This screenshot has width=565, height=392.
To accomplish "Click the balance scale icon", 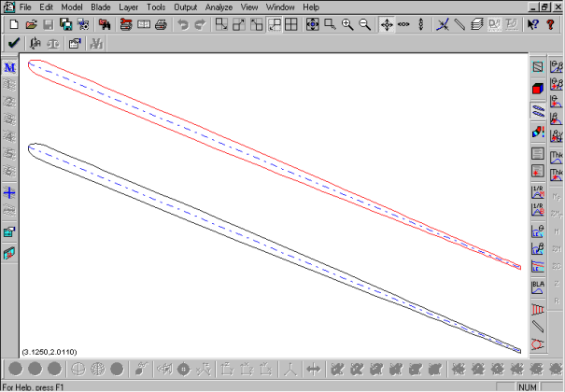I will click(x=53, y=44).
